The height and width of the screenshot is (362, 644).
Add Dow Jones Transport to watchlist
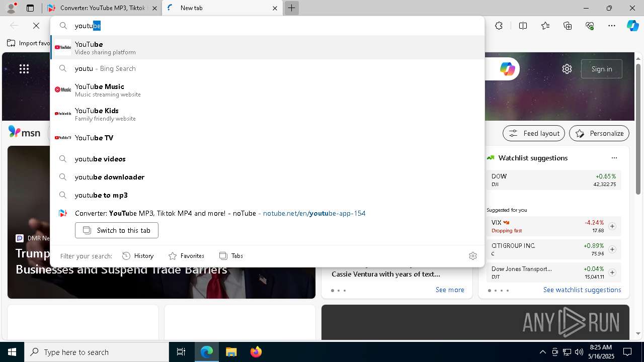[612, 273]
